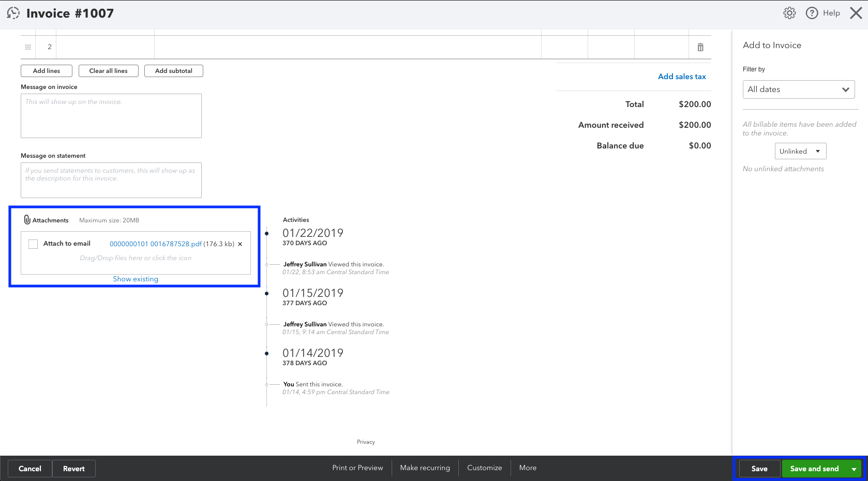Click the Total $200.00 value

coord(695,104)
